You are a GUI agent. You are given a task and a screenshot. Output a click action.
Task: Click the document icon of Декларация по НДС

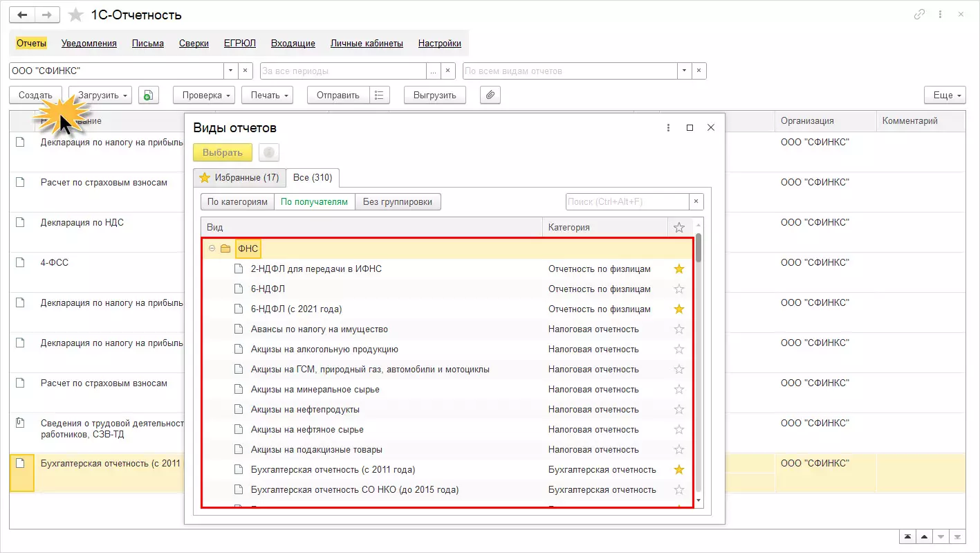(x=20, y=222)
